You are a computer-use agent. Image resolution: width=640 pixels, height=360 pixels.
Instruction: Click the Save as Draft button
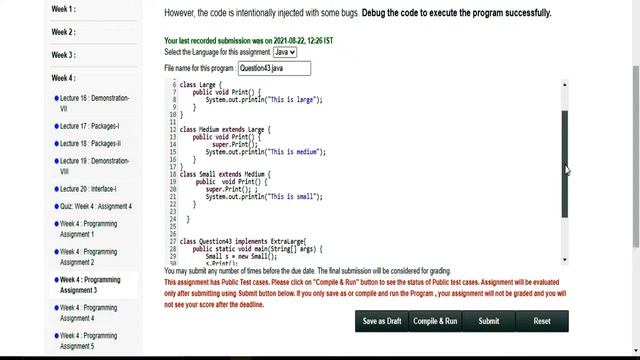click(382, 321)
